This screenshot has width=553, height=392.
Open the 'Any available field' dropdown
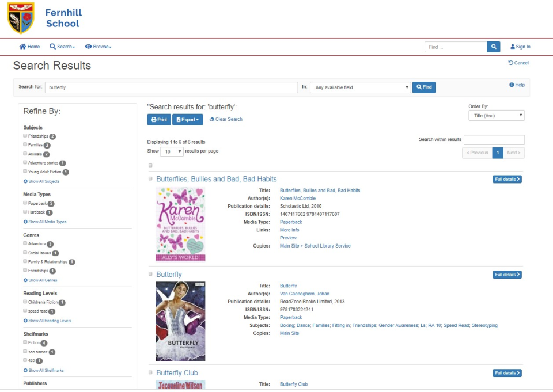(360, 87)
